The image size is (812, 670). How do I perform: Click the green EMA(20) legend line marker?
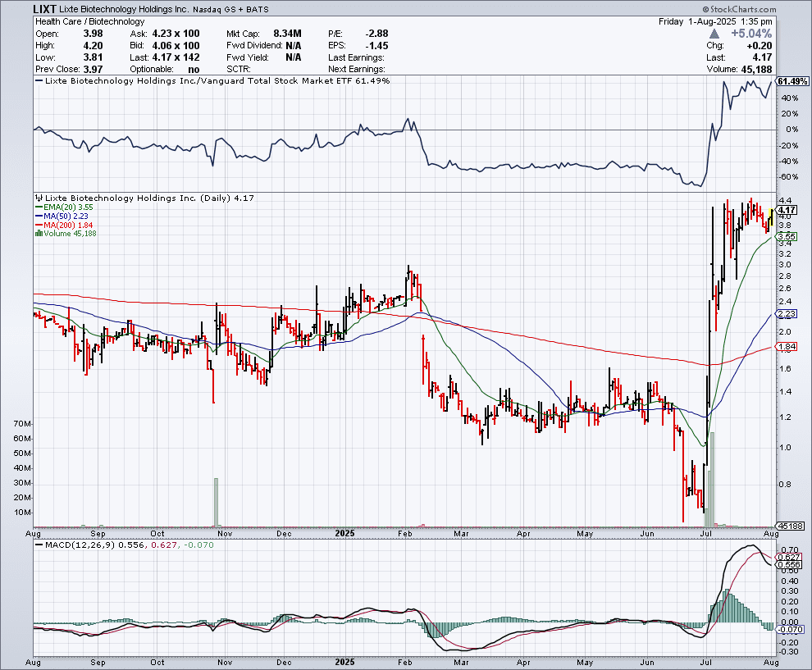tap(37, 208)
